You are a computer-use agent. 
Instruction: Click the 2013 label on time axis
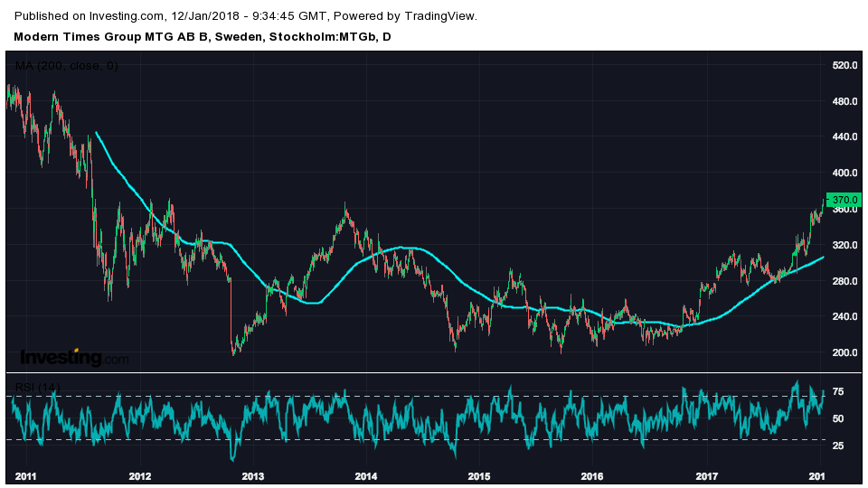[253, 476]
